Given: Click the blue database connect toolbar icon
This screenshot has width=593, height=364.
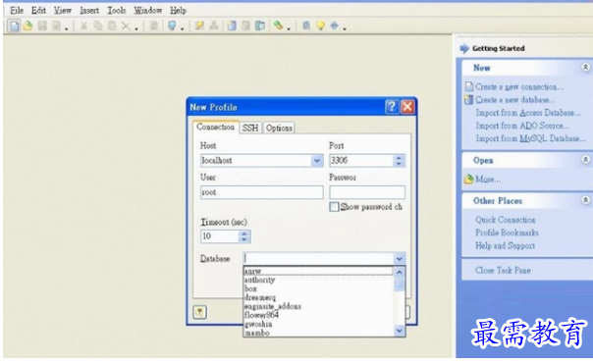Looking at the screenshot, I should [172, 26].
